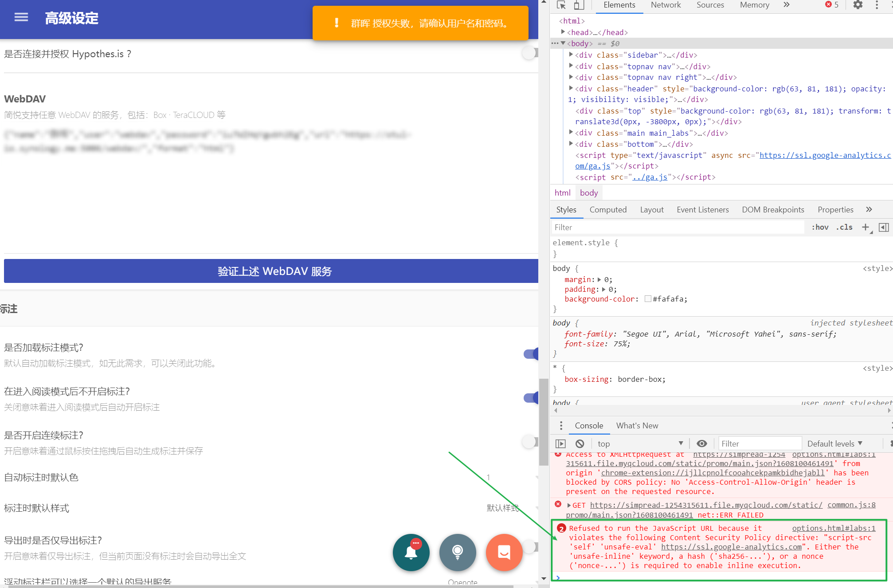Toggle the device toolbar emulation icon

point(578,6)
